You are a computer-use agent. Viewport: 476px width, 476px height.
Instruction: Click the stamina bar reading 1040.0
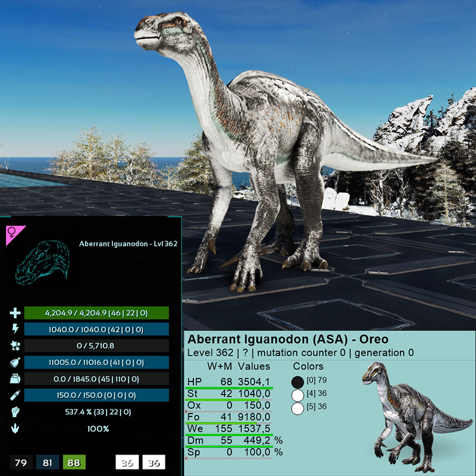(96, 330)
